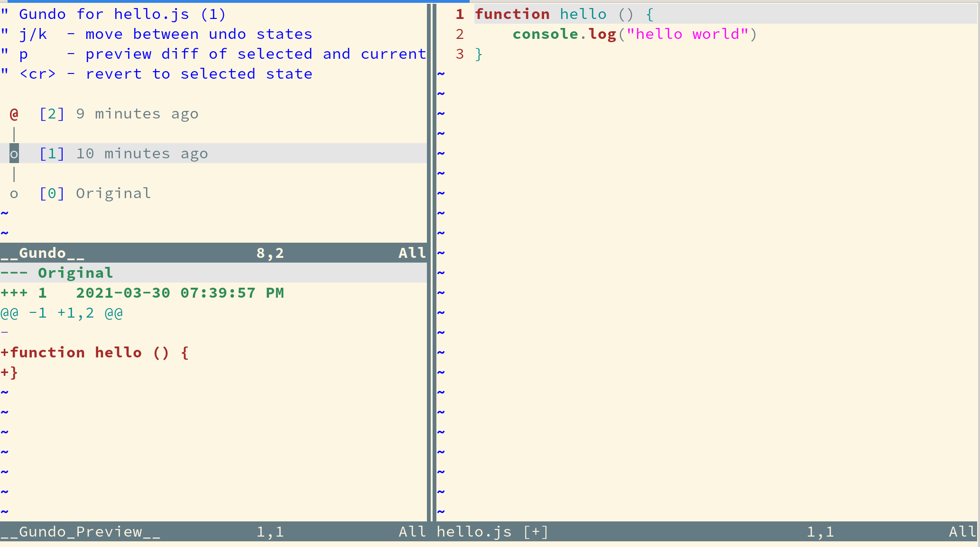Click the __Gundo__ status line

tap(213, 253)
